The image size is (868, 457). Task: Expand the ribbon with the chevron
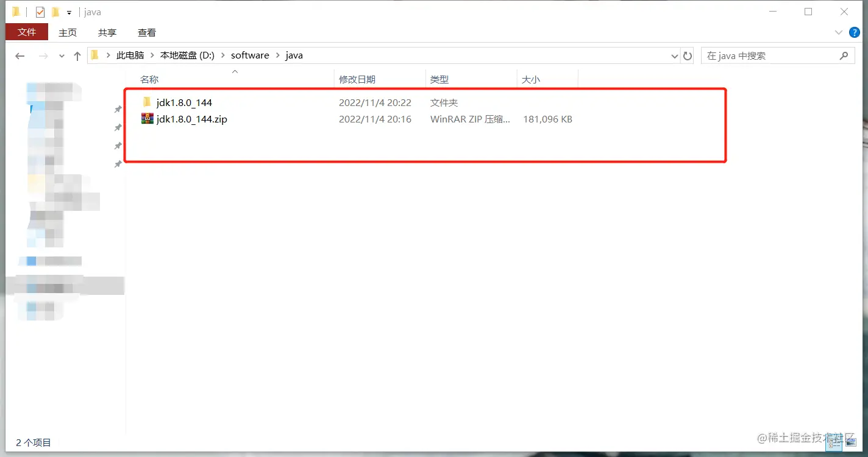click(838, 32)
